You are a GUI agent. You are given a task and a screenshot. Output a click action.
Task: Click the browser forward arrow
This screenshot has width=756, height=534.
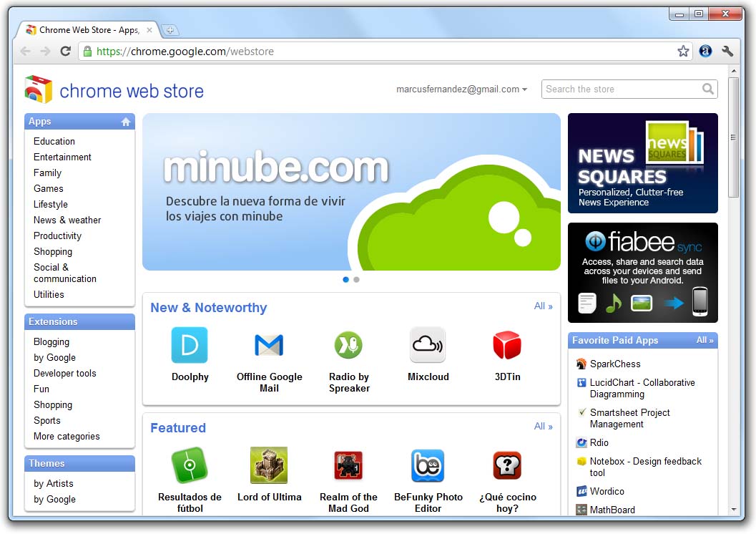(45, 51)
